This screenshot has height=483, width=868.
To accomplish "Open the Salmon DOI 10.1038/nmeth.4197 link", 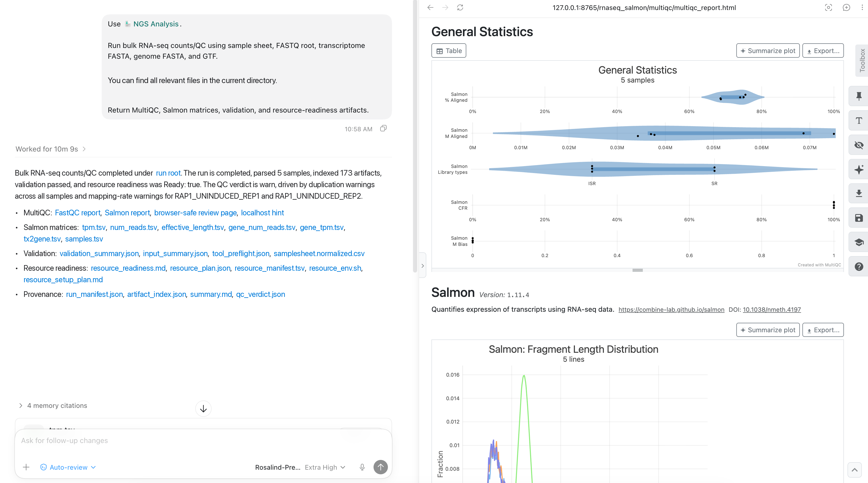I will (772, 310).
